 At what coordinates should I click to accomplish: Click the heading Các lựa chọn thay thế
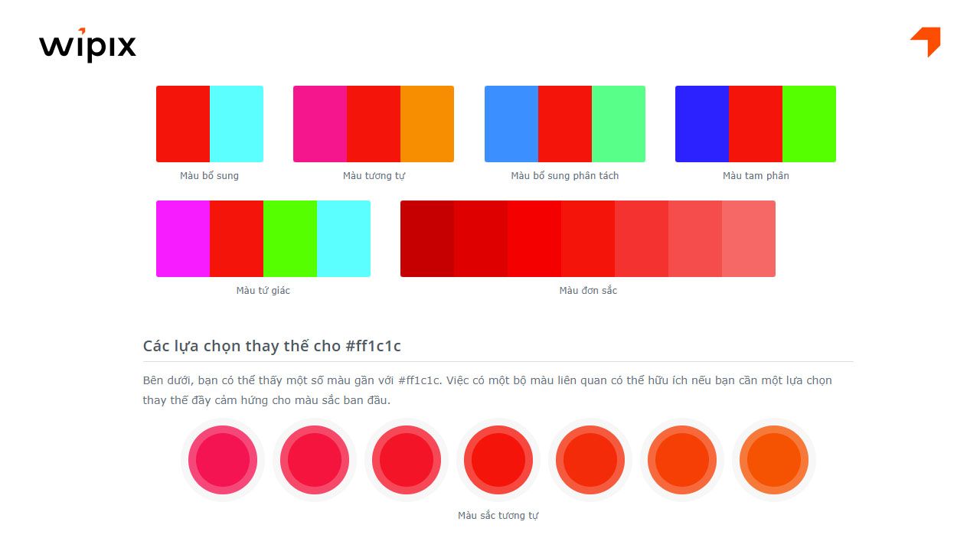click(272, 346)
